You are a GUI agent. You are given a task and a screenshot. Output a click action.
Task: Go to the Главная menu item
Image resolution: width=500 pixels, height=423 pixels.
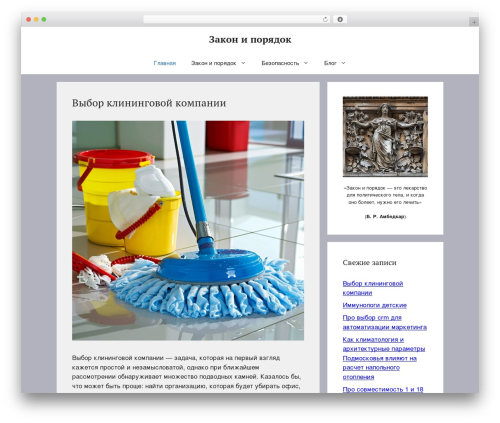[165, 63]
